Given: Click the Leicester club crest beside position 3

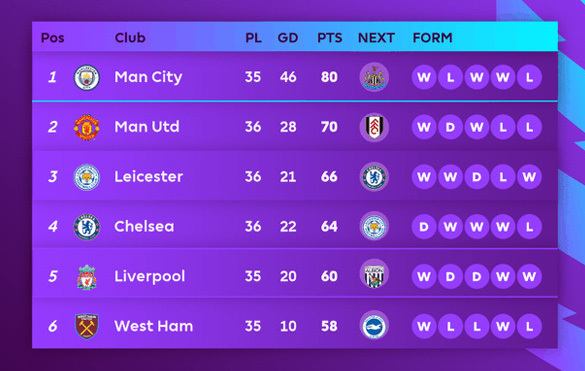Looking at the screenshot, I should 87,177.
